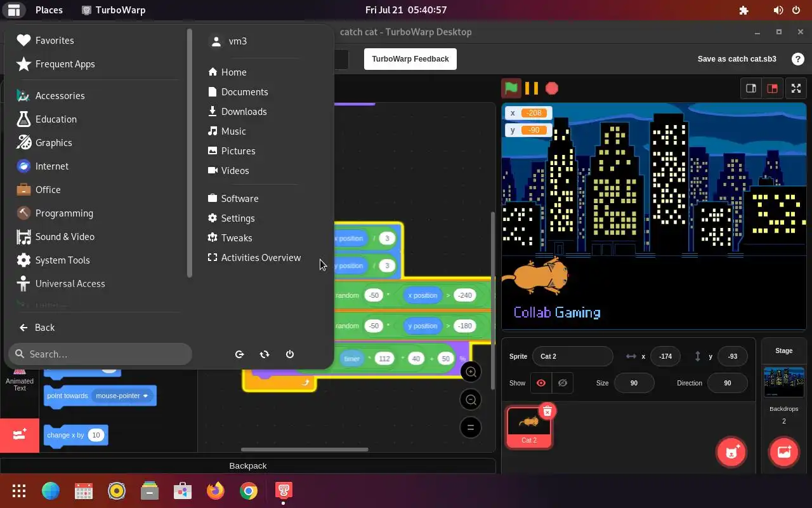The image size is (812, 508).
Task: Select the Stage backdrop thumbnail
Action: 784,382
